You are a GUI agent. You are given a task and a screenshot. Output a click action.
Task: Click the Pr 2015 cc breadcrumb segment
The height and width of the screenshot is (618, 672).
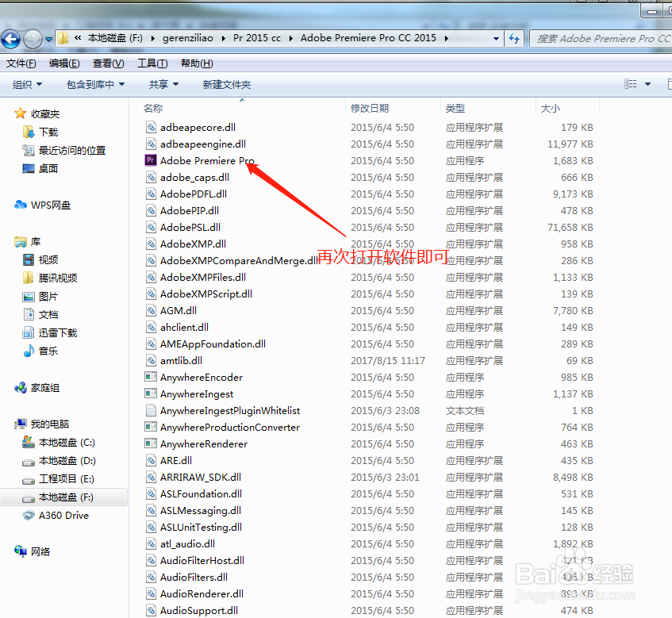point(257,38)
